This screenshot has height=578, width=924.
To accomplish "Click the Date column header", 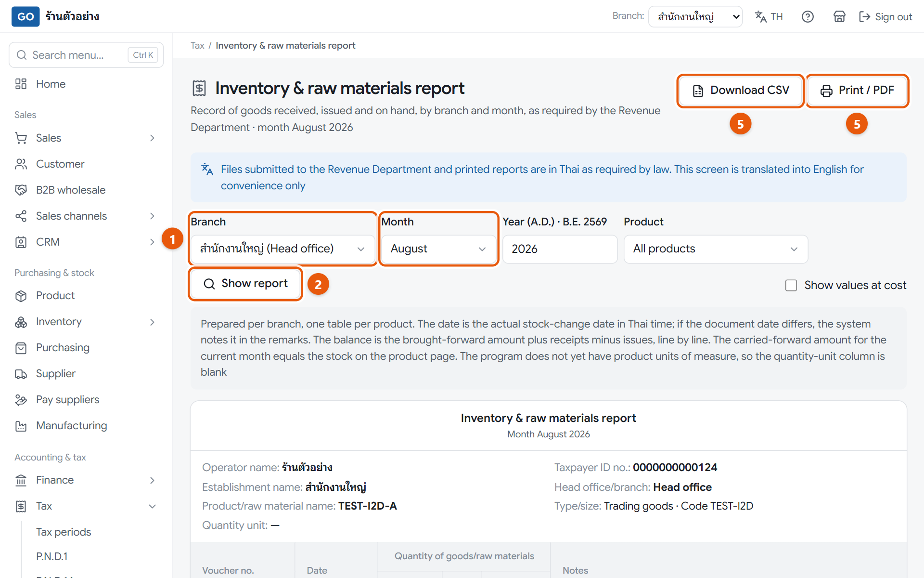I will 317,570.
